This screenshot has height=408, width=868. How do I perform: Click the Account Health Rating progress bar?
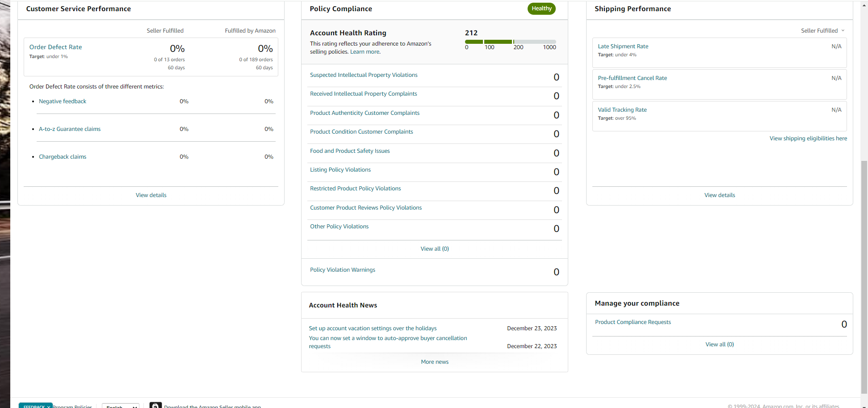point(511,42)
